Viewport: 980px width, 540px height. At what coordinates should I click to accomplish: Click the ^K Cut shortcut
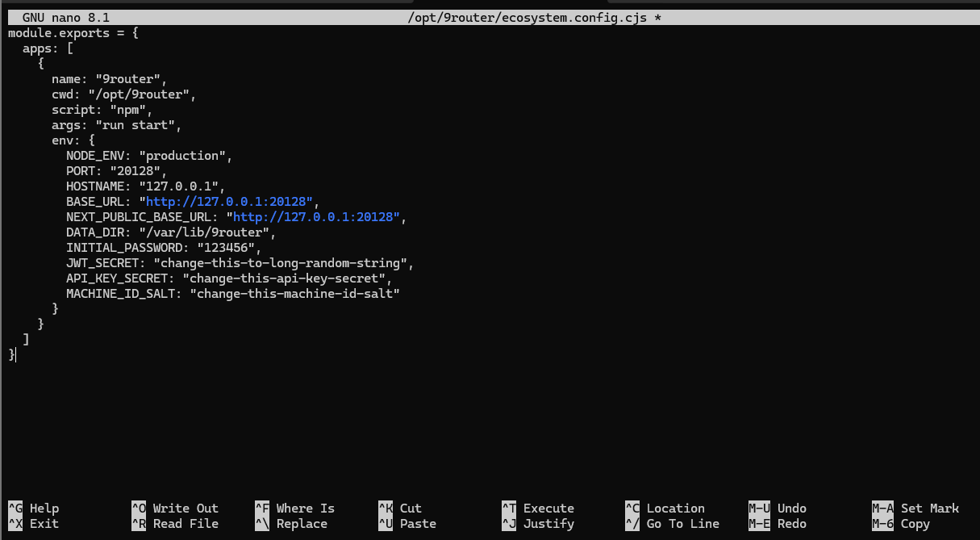[400, 509]
